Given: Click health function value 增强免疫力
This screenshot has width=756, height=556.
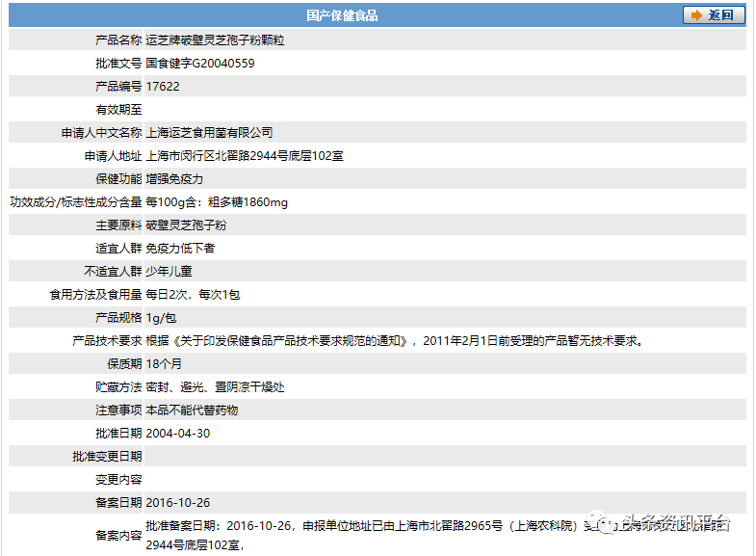Looking at the screenshot, I should tap(174, 179).
